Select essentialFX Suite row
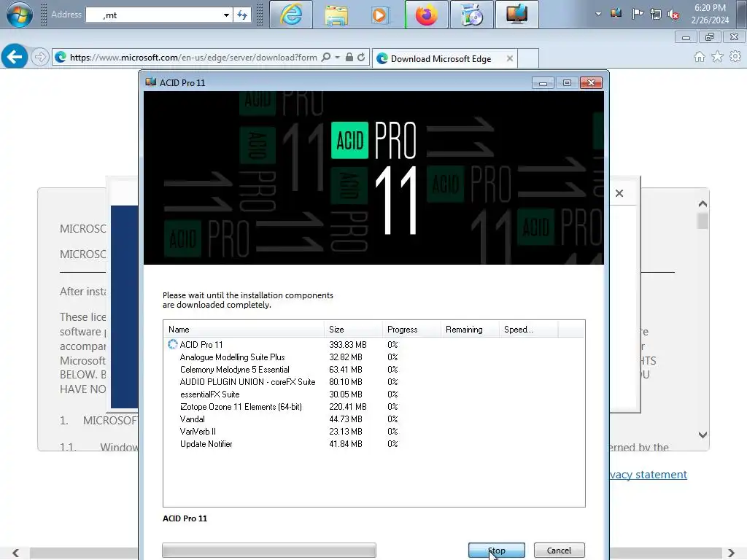Image resolution: width=747 pixels, height=560 pixels. 374,394
